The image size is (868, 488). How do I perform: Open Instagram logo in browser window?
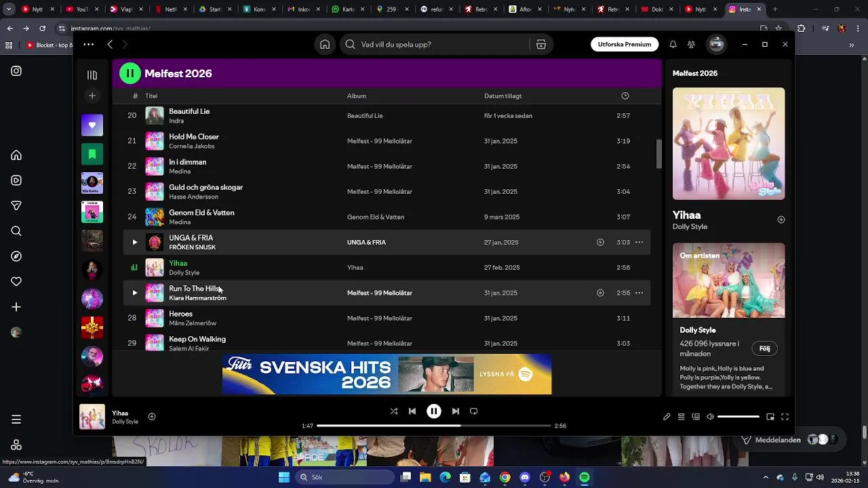(16, 71)
